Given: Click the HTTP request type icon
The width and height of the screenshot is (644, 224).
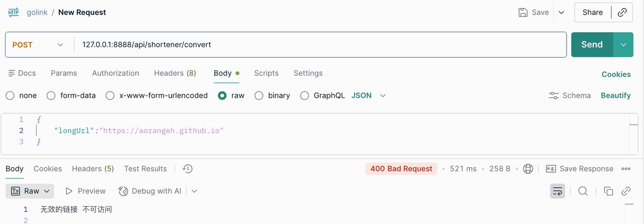Looking at the screenshot, I should tap(14, 12).
